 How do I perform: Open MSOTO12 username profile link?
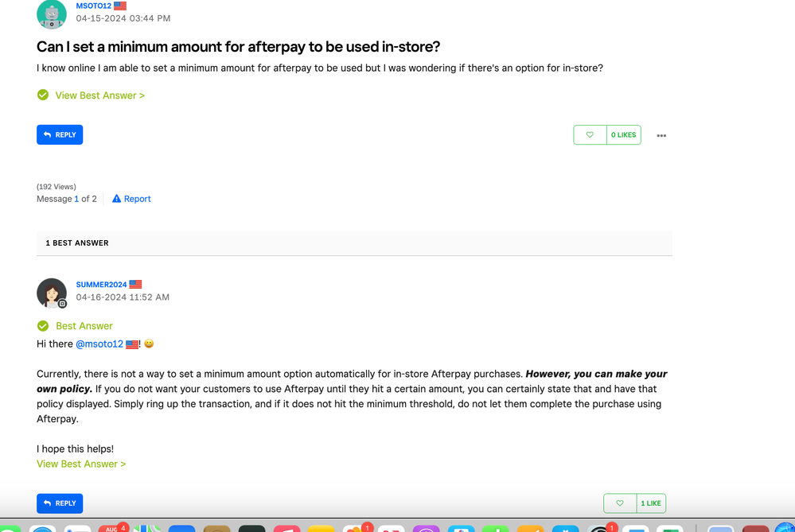[93, 6]
